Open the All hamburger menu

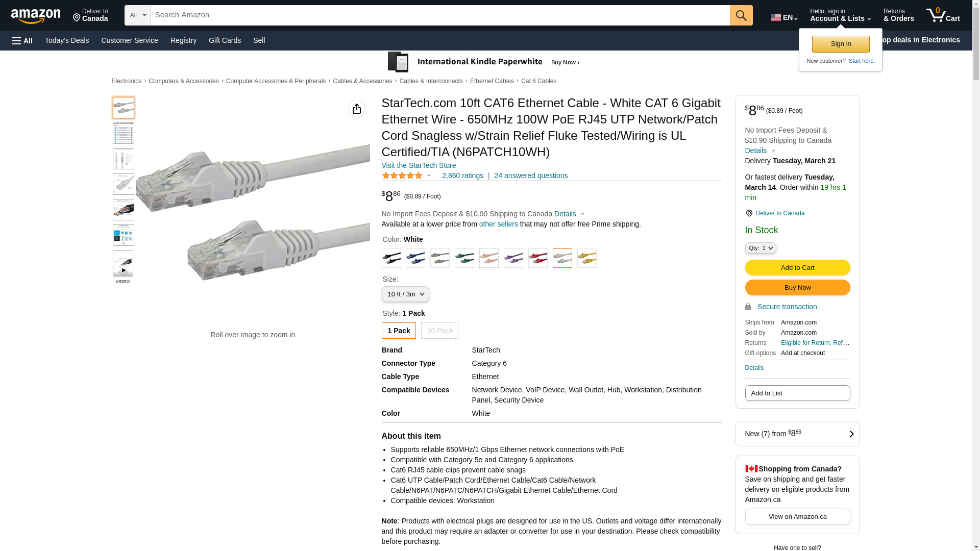(x=22, y=41)
